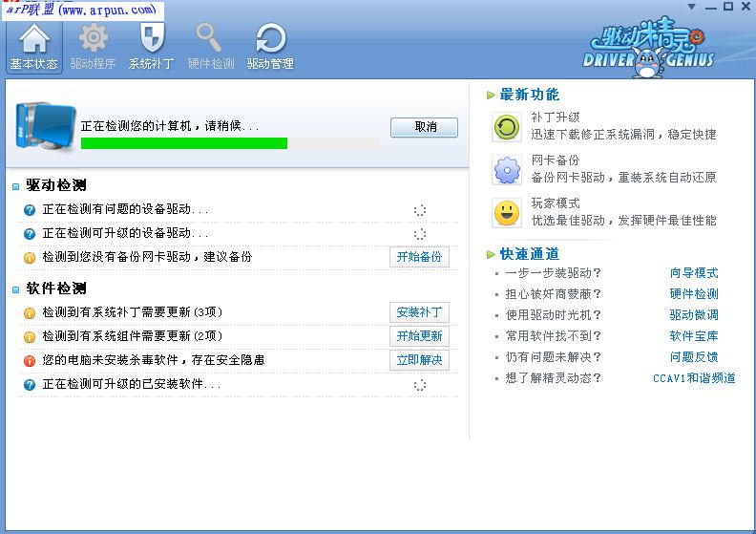This screenshot has width=756, height=534.
Task: Click the 网卡备份 gear icon
Action: click(507, 170)
